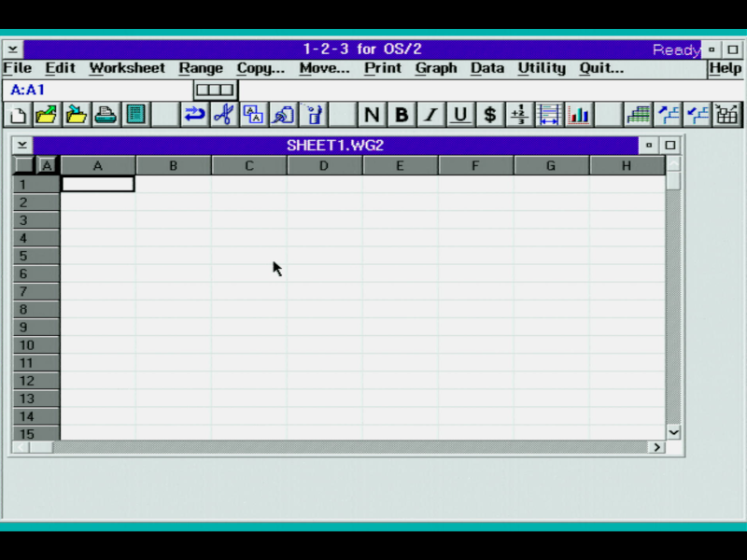Click cell A1

point(98,184)
